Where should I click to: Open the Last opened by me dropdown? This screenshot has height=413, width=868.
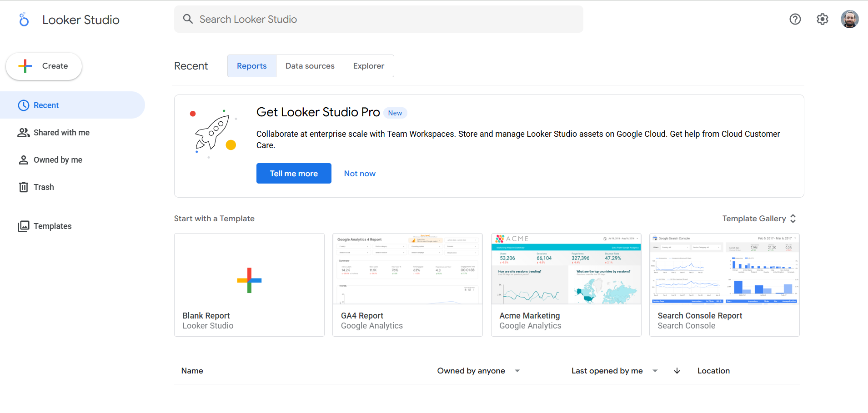coord(614,371)
